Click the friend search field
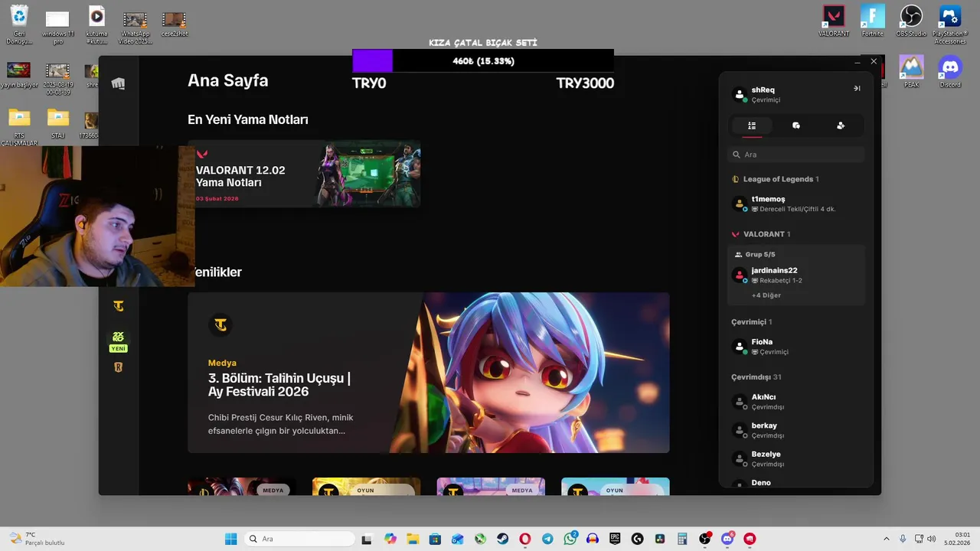Screen dimensions: 980x551 (x=796, y=155)
